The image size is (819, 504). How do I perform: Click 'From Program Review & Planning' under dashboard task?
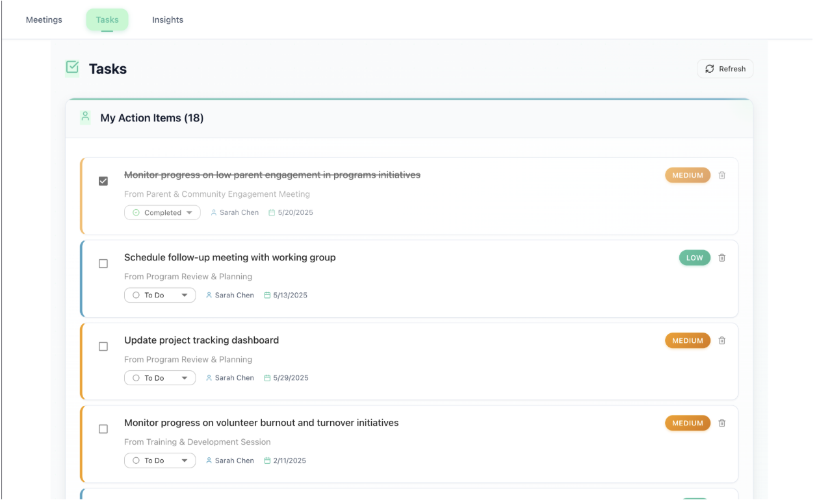pyautogui.click(x=188, y=359)
